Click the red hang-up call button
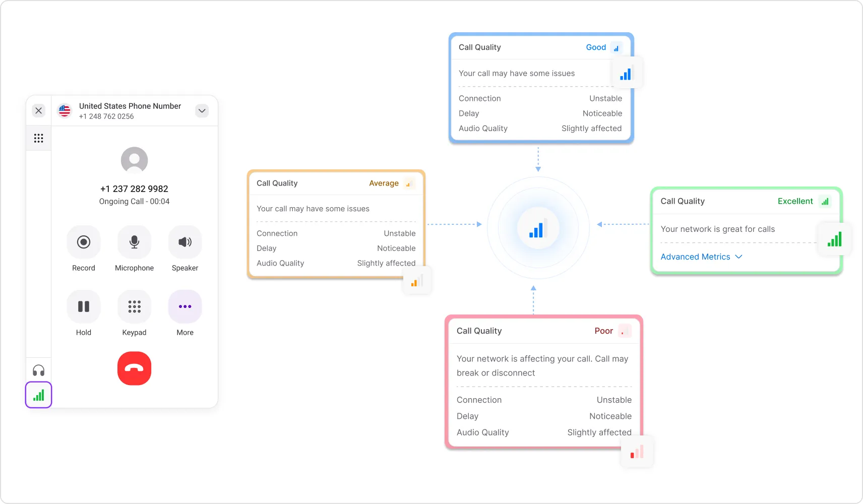The width and height of the screenshot is (863, 504). pos(134,368)
